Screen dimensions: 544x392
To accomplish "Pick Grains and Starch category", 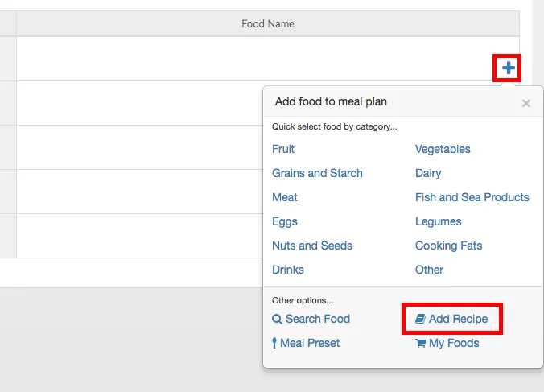I will 317,173.
